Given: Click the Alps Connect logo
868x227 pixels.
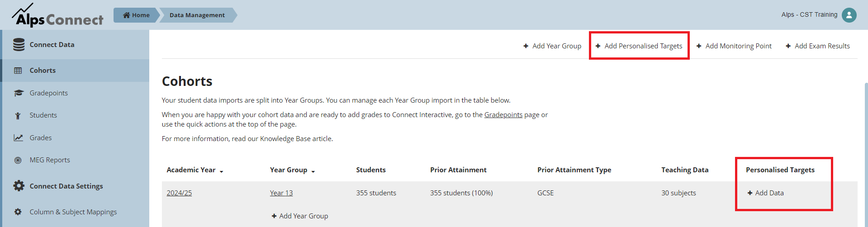Looking at the screenshot, I should [57, 15].
